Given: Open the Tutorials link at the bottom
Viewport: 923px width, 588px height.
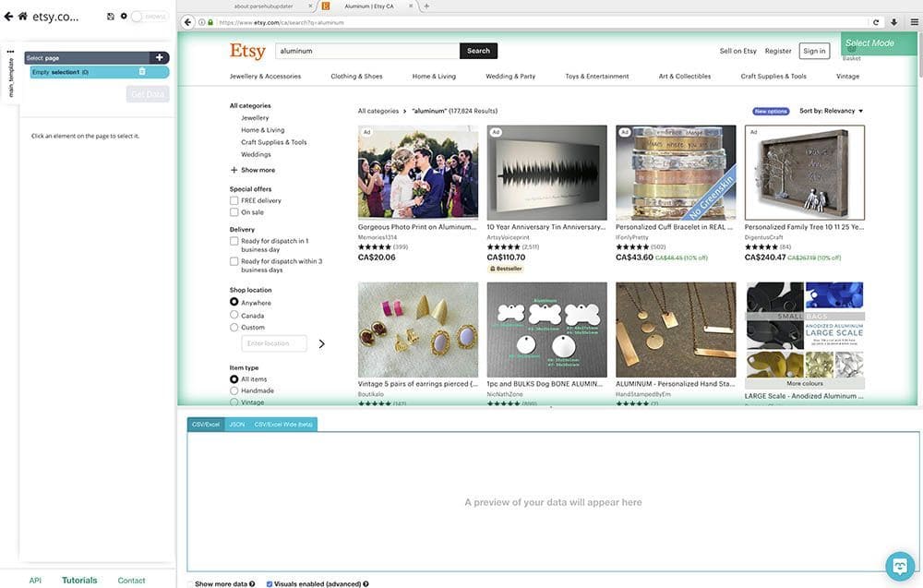Looking at the screenshot, I should point(79,580).
